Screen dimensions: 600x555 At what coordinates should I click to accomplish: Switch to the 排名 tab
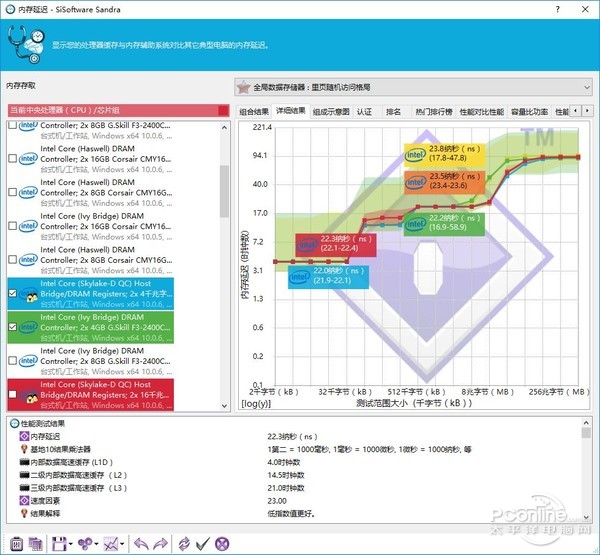(x=393, y=112)
